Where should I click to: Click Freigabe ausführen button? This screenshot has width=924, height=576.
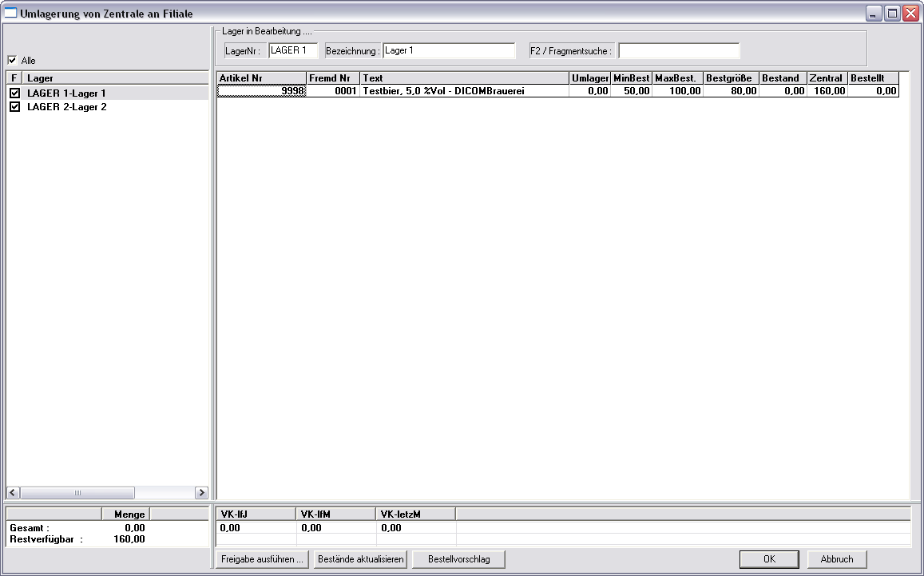tap(262, 559)
